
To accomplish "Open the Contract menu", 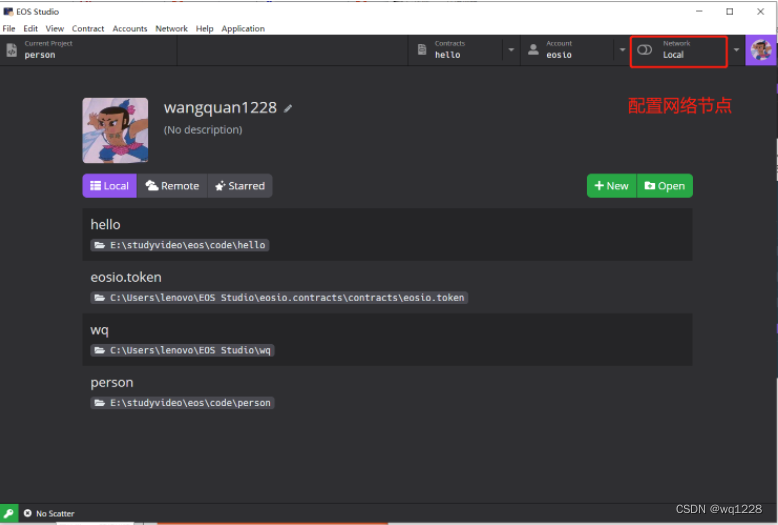I will click(x=88, y=29).
